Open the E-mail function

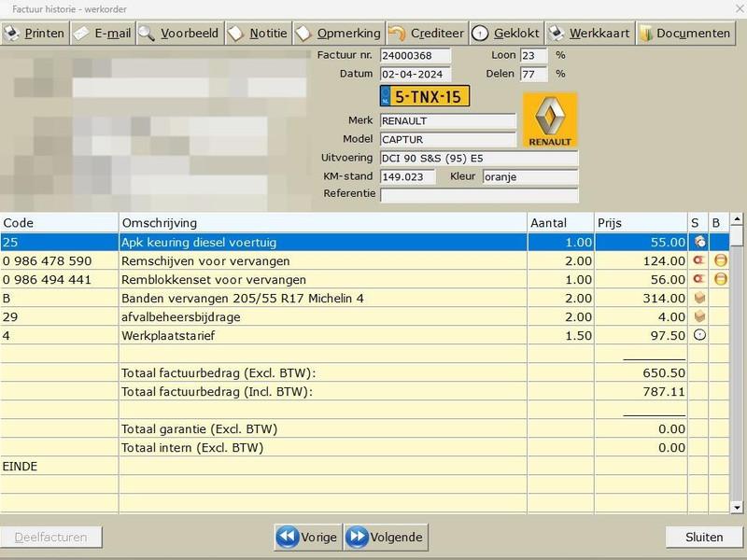click(103, 34)
